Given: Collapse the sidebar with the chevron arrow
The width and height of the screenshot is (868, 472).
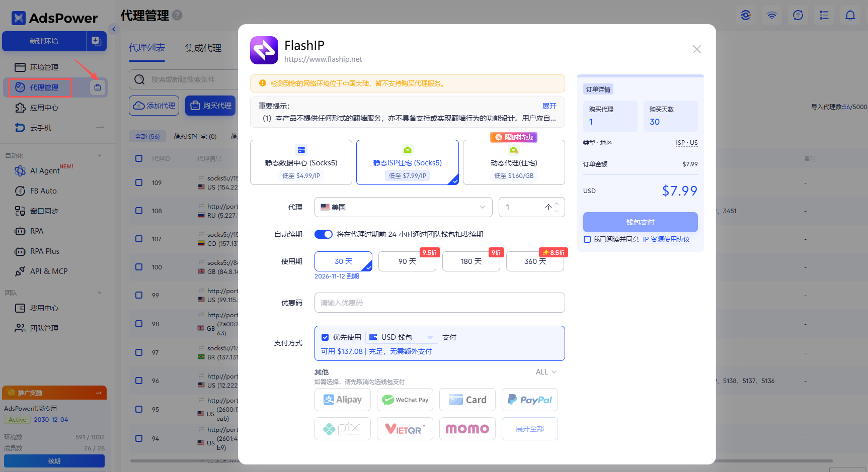Looking at the screenshot, I should [114, 29].
